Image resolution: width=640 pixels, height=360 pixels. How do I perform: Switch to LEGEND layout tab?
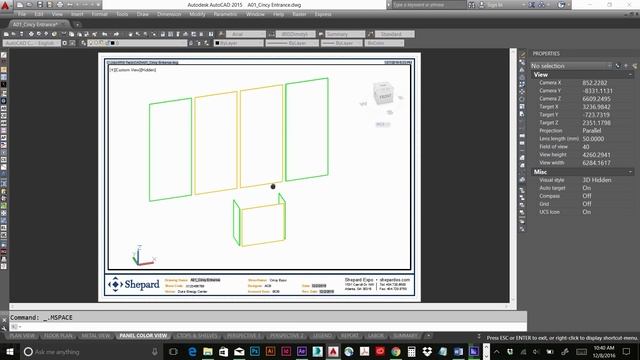click(322, 336)
